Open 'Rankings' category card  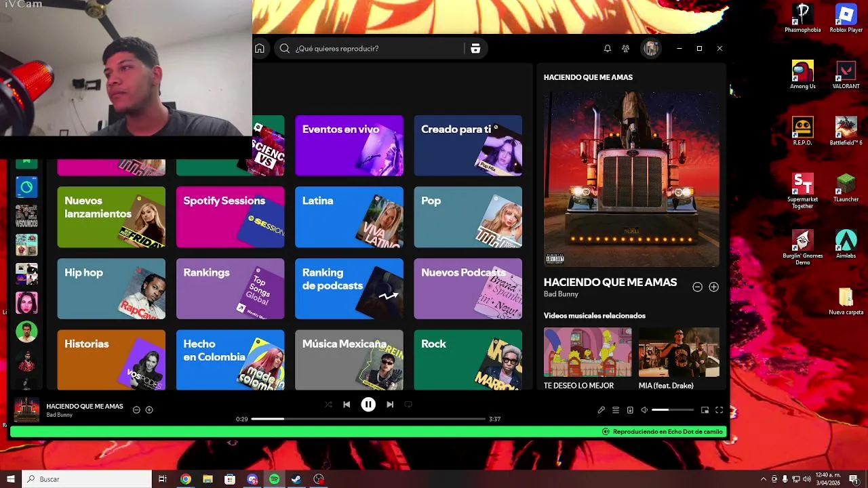(231, 289)
